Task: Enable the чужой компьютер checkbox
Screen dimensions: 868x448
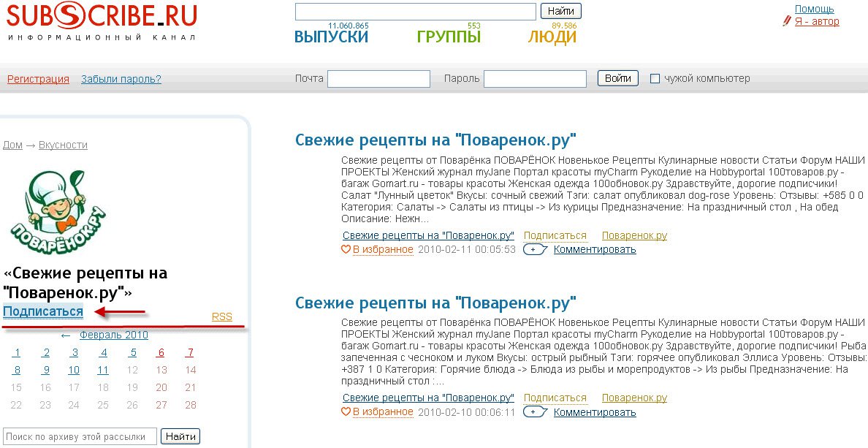Action: [x=655, y=79]
